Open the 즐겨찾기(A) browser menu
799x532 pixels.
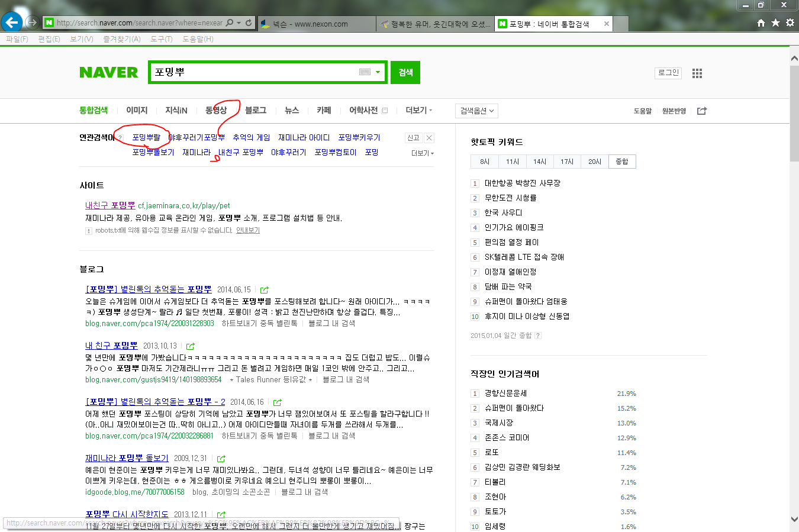pyautogui.click(x=121, y=39)
